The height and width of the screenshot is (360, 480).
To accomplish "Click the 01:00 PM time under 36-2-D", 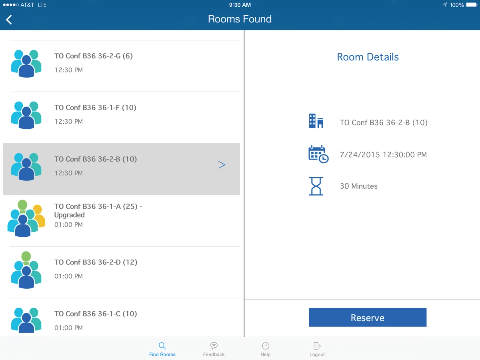I will pos(69,276).
